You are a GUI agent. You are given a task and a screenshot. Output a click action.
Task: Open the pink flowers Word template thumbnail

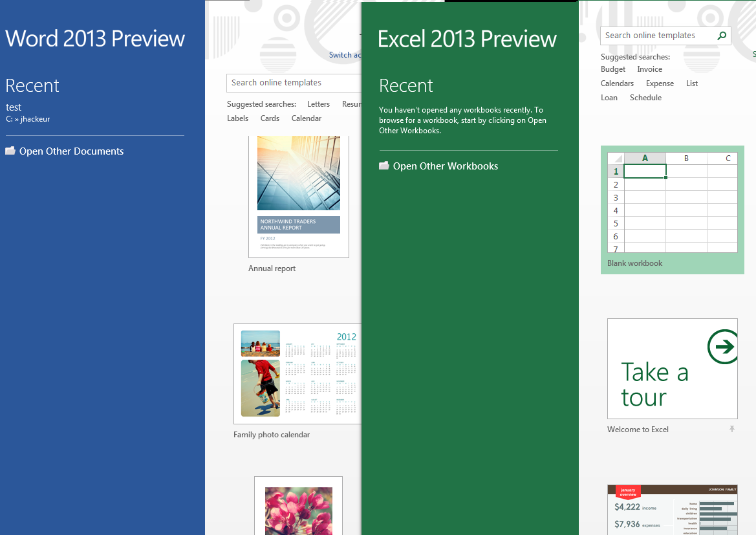point(298,506)
